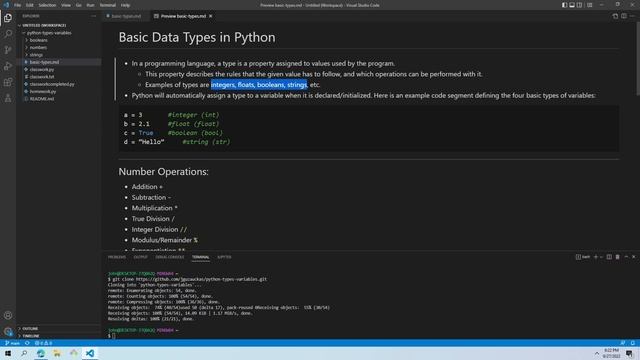Close the Preview basic-types.md tab
640x360 pixels.
click(x=211, y=16)
